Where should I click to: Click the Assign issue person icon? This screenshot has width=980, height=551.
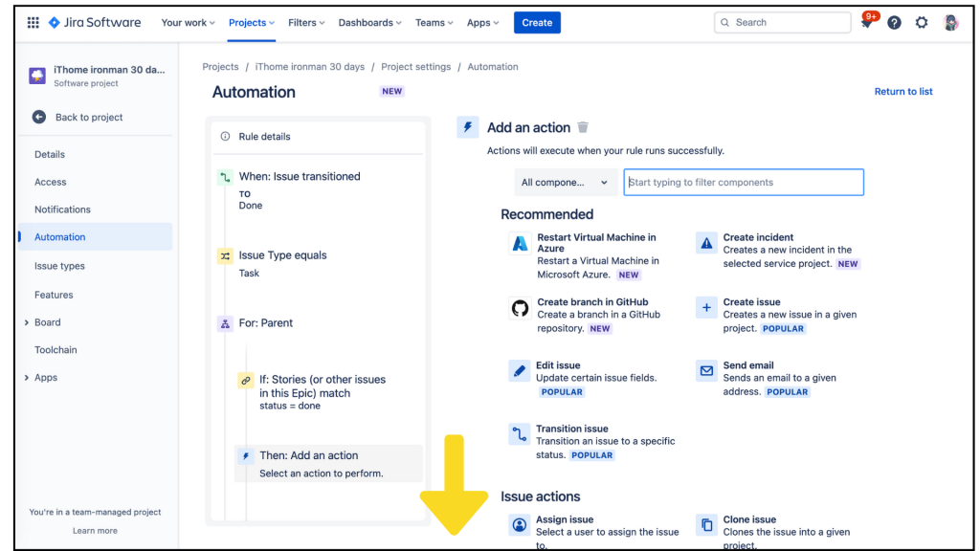[520, 525]
